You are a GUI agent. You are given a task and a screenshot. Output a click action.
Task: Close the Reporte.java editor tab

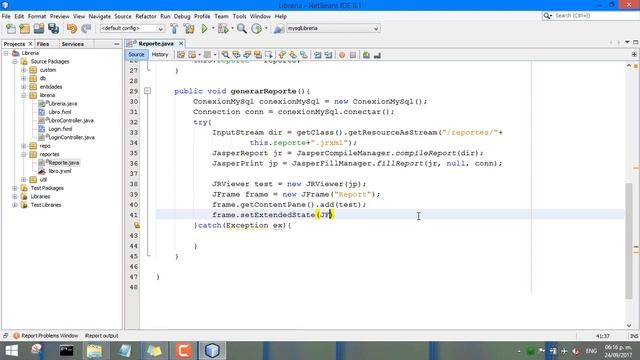point(181,43)
